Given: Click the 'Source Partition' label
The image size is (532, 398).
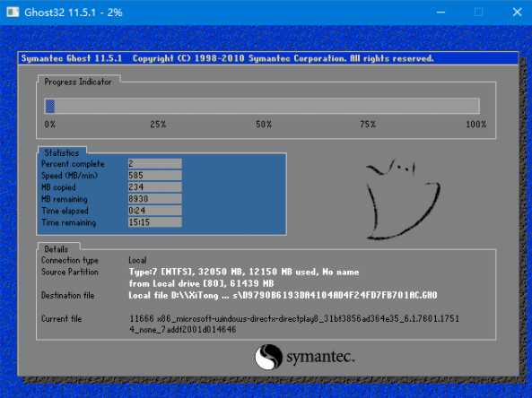Looking at the screenshot, I should point(70,272).
